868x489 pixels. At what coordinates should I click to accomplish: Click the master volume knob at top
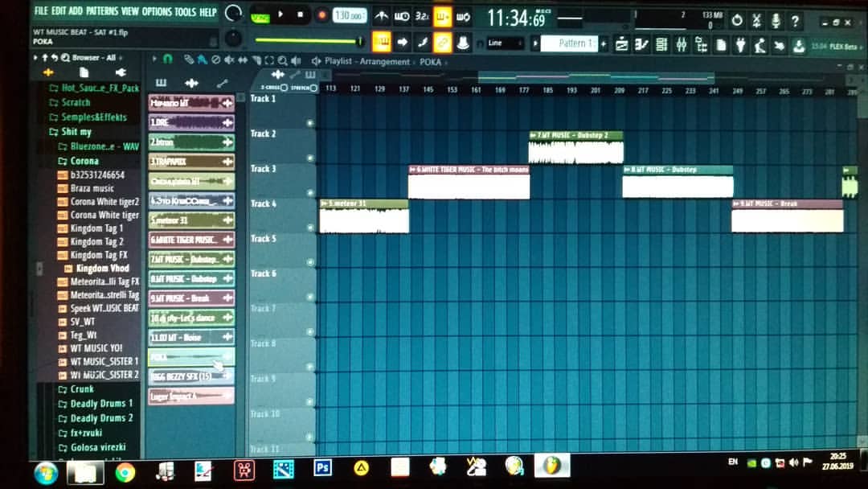(234, 13)
